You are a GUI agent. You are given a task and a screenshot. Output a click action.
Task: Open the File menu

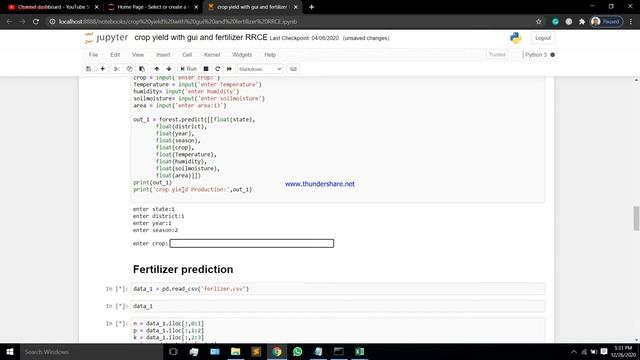[x=93, y=55]
